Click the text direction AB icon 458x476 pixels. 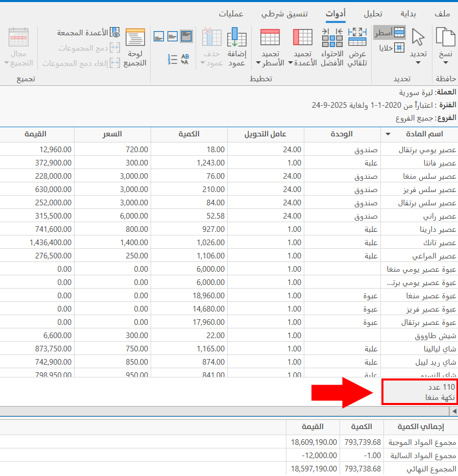click(185, 59)
